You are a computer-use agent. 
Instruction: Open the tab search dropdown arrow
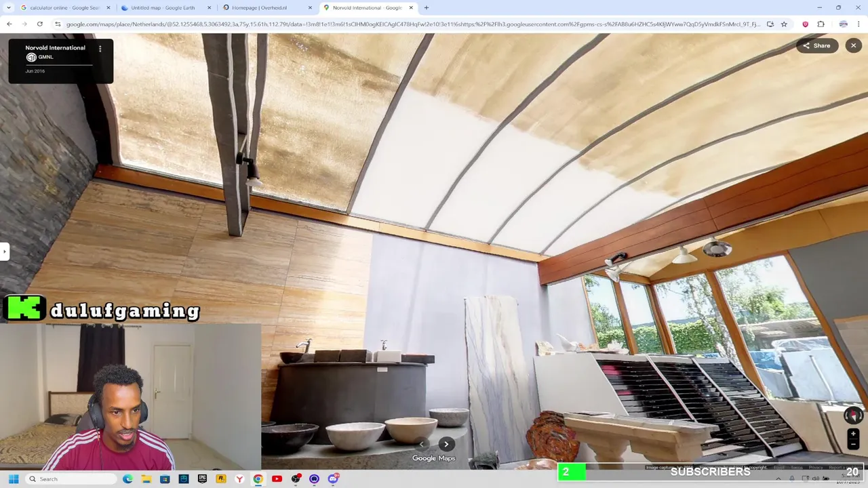tap(9, 7)
